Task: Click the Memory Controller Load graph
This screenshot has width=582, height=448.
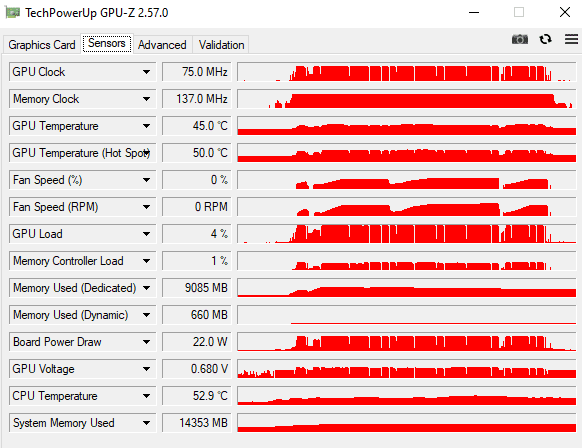Action: [x=407, y=261]
